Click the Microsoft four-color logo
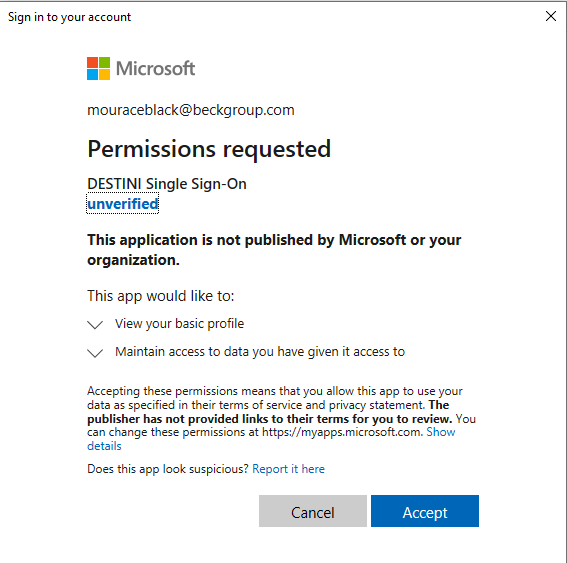This screenshot has width=567, height=563. click(98, 68)
